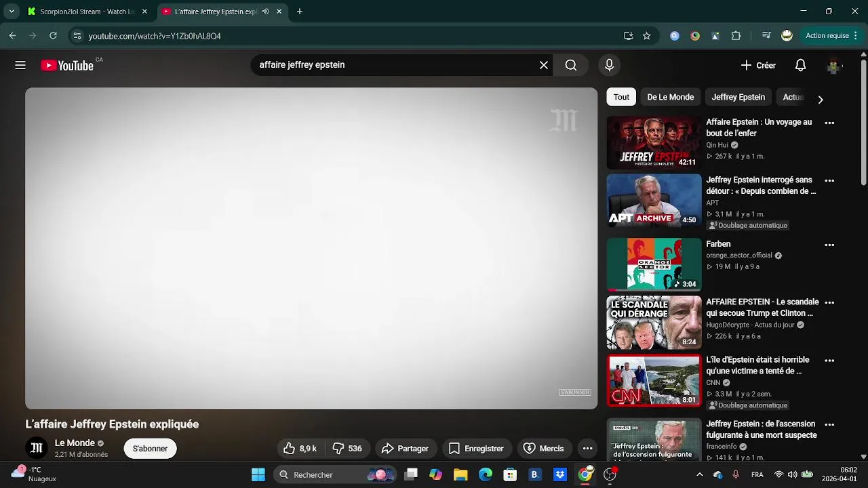This screenshot has width=868, height=488.
Task: Mute tab via speaker icon on YouTube tab
Action: 265,12
